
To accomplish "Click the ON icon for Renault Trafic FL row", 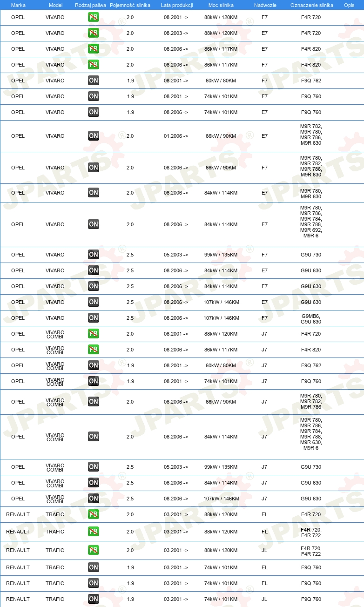I will 94,583.
